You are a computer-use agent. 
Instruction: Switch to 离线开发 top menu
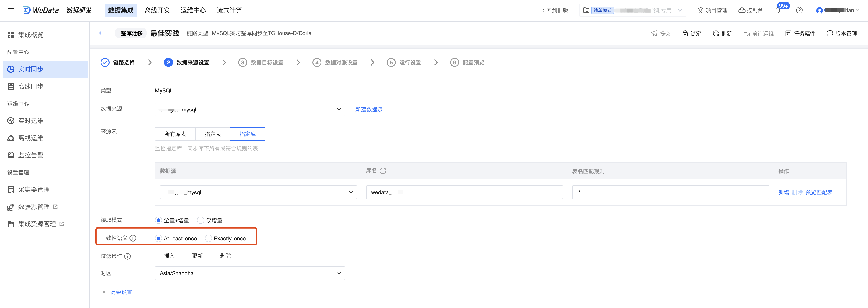(157, 10)
